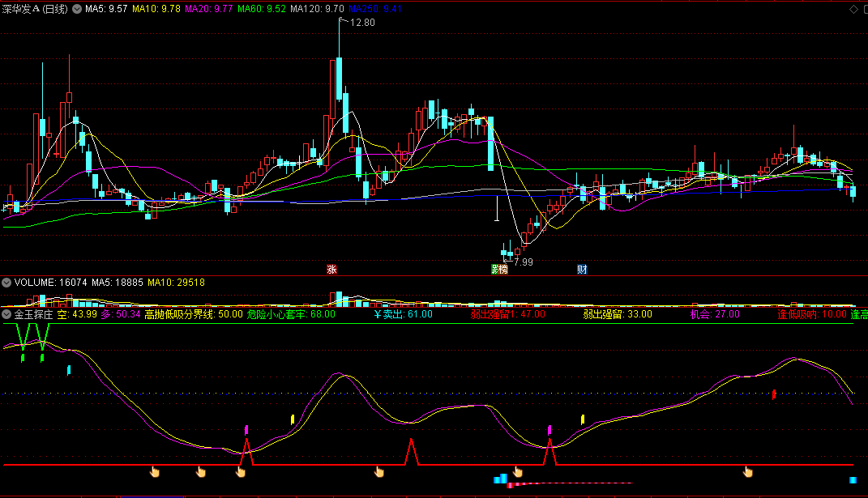
Task: Select the MA60: 9.52 moving average label
Action: coord(261,9)
